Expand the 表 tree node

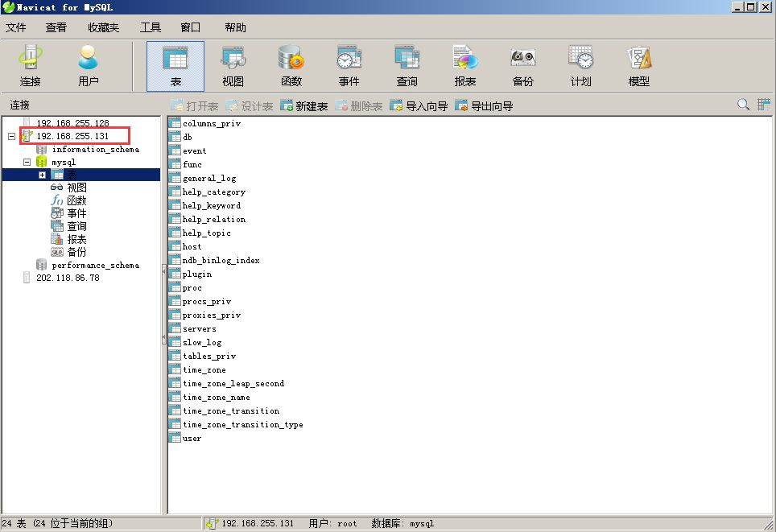click(43, 175)
